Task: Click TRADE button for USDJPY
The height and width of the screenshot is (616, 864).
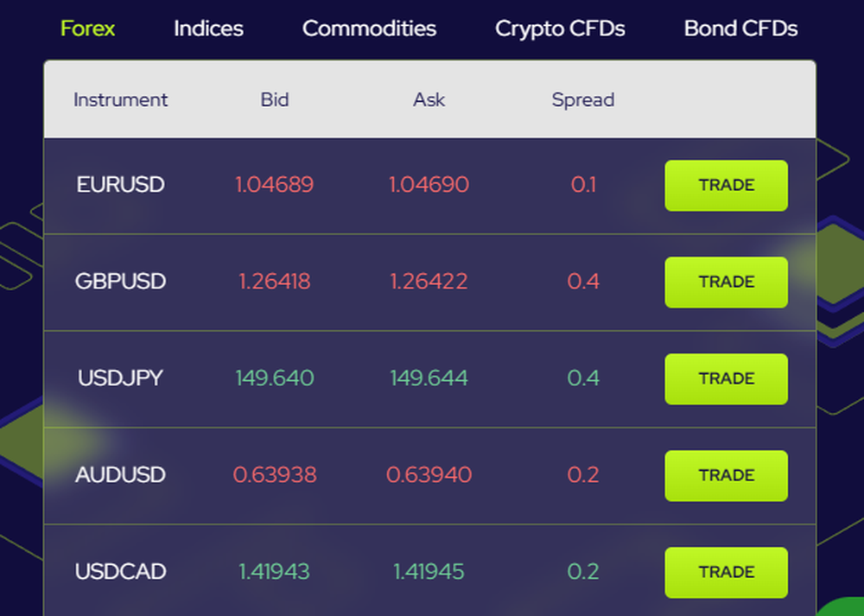Action: pos(727,379)
